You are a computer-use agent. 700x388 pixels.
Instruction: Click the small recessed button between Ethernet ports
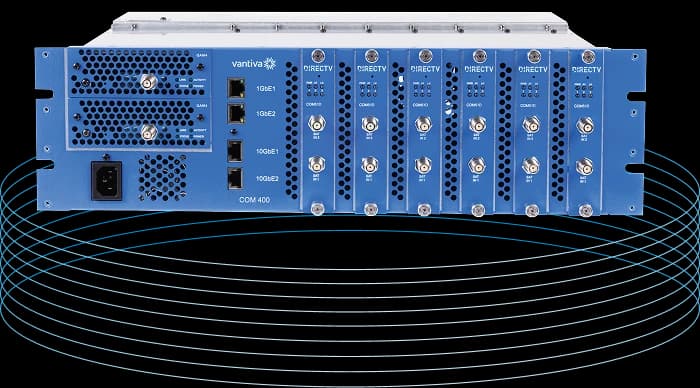pyautogui.click(x=234, y=132)
